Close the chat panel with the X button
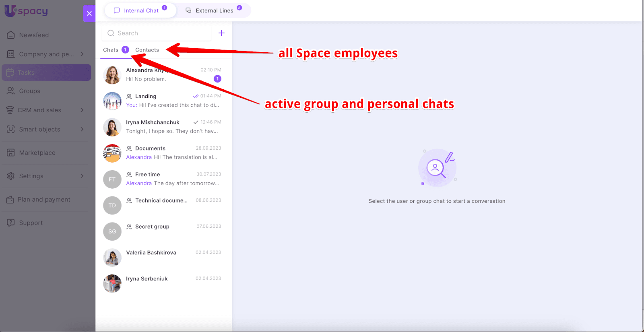This screenshot has height=332, width=644. [x=89, y=13]
